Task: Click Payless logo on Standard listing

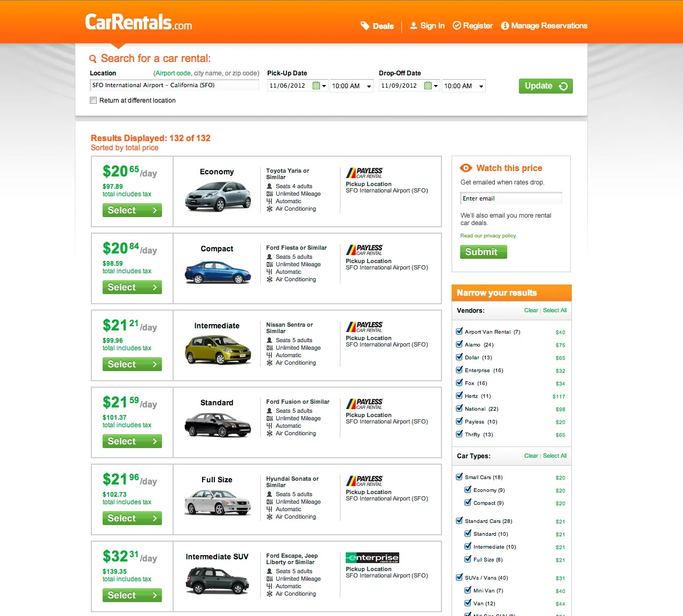Action: (364, 404)
